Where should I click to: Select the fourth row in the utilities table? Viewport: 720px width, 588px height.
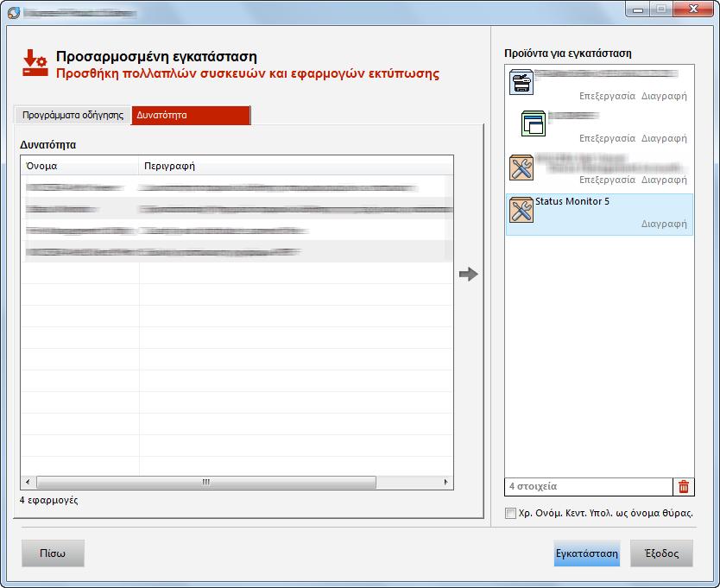tap(237, 252)
